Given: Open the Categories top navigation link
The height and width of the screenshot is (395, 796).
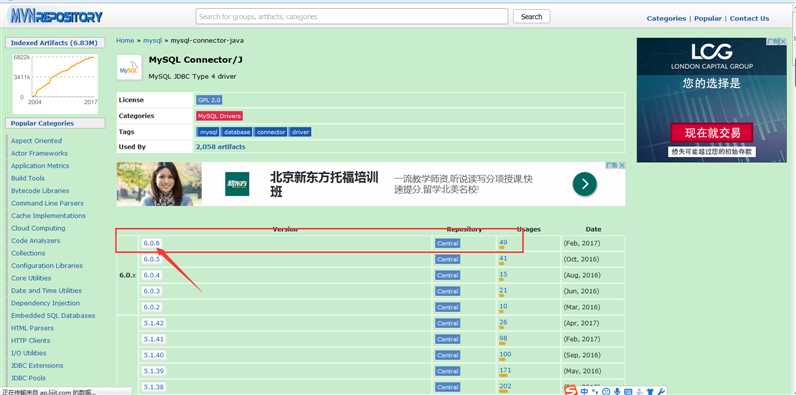Looking at the screenshot, I should pyautogui.click(x=666, y=18).
